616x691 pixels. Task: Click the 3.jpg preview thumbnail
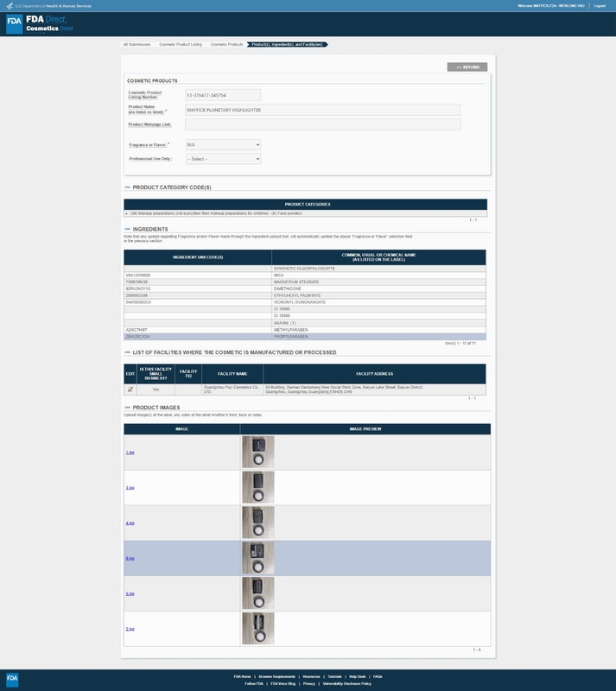[x=257, y=487]
